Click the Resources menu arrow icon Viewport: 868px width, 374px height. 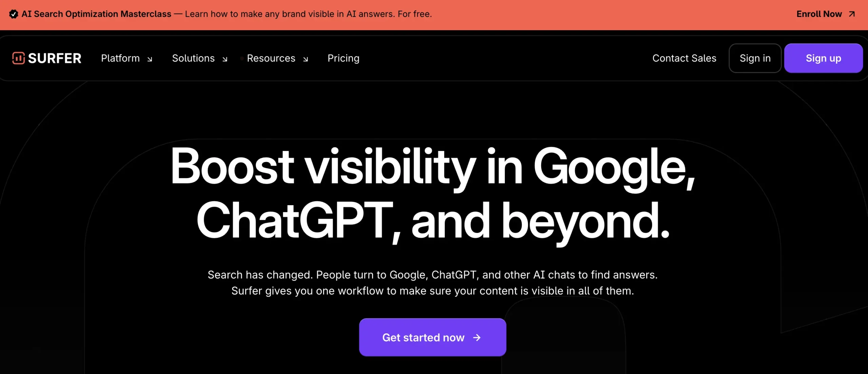click(305, 59)
